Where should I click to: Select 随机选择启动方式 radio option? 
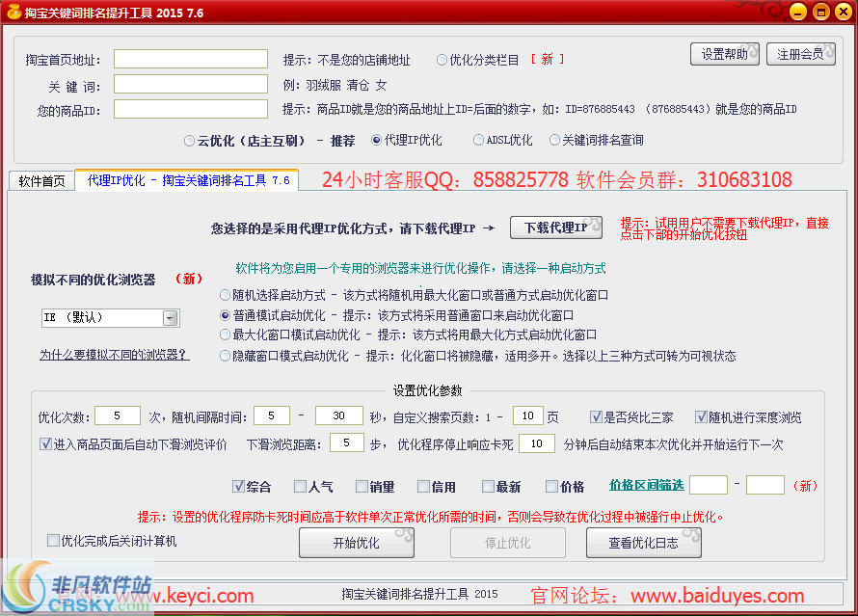(225, 295)
